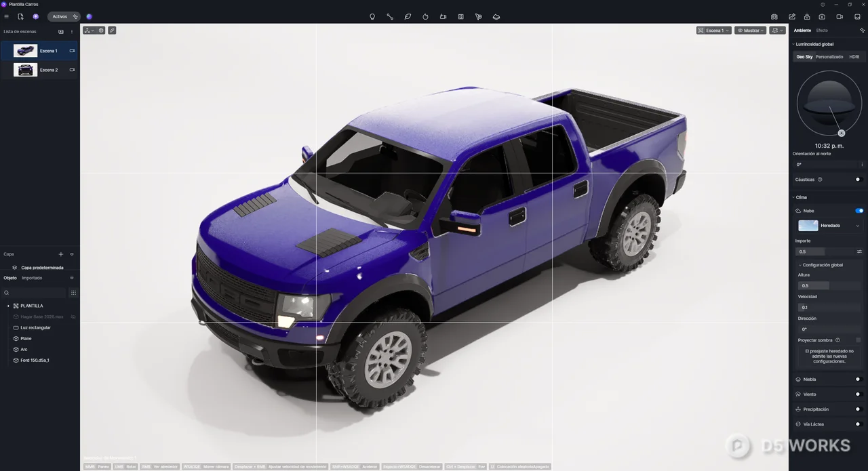This screenshot has width=868, height=471.
Task: Open the hamburger main menu
Action: (7, 16)
